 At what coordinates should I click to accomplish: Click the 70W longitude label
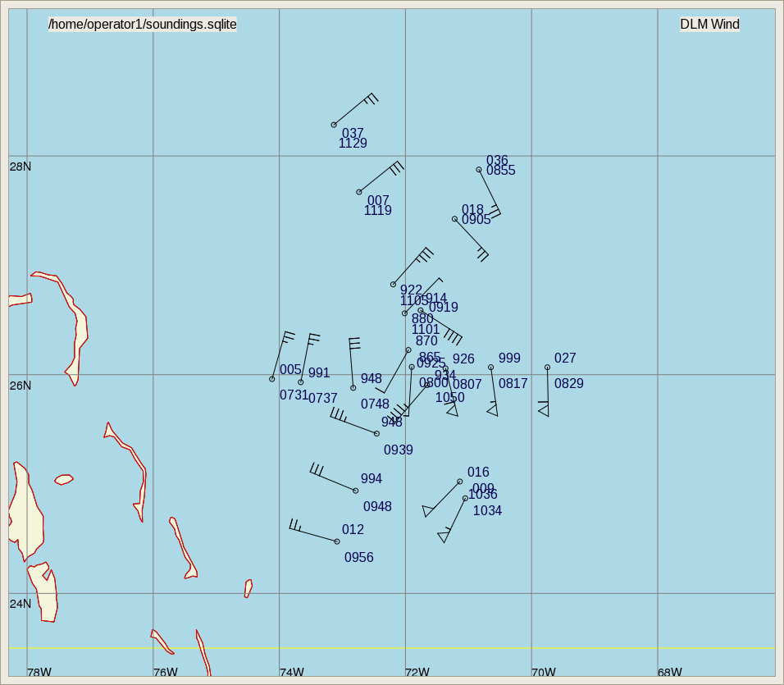click(544, 672)
